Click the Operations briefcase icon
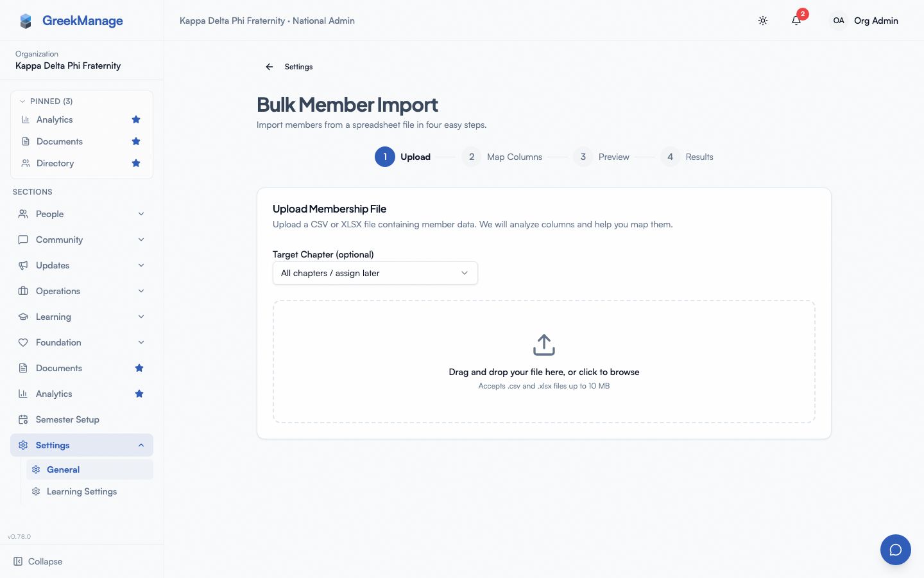924x578 pixels. click(x=23, y=291)
